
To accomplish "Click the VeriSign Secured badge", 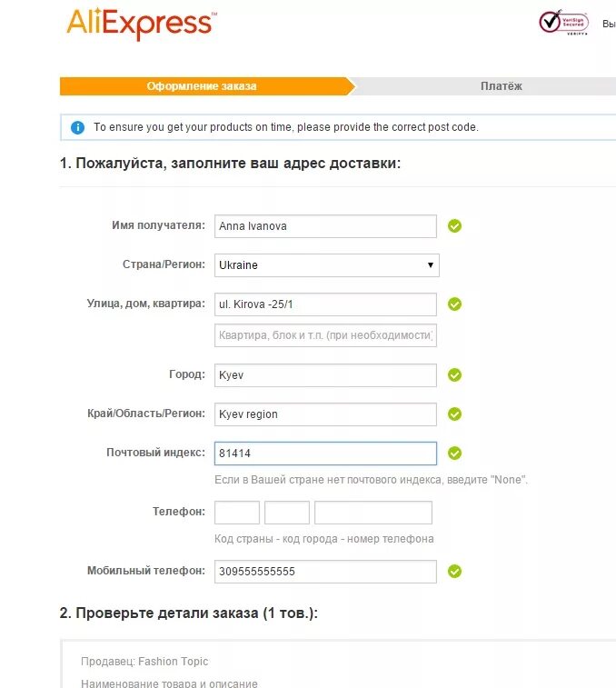I will [563, 22].
